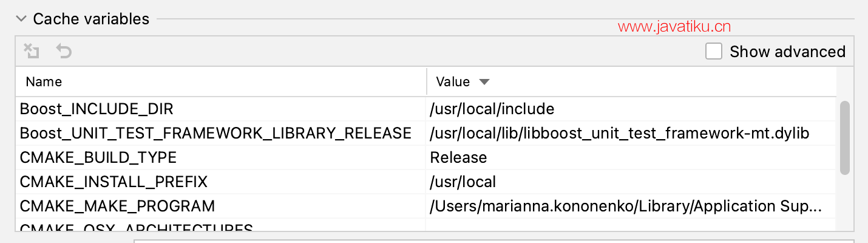The image size is (868, 243).
Task: Click the Value column sort arrow
Action: (x=484, y=81)
